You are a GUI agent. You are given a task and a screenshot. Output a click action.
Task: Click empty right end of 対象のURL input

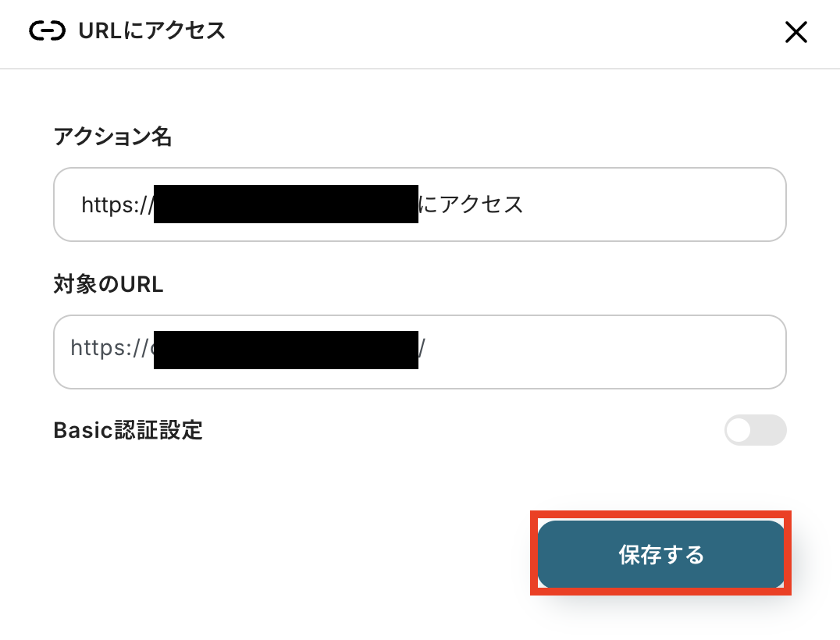(x=625, y=351)
